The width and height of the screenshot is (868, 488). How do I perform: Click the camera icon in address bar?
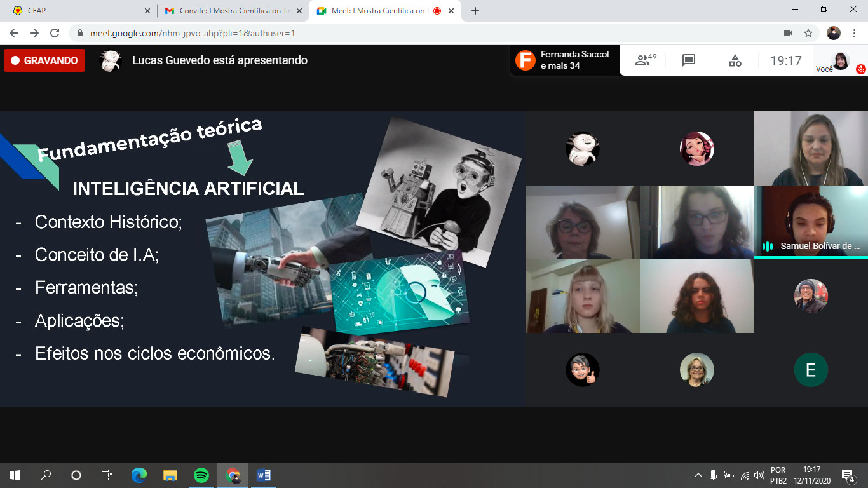tap(788, 33)
